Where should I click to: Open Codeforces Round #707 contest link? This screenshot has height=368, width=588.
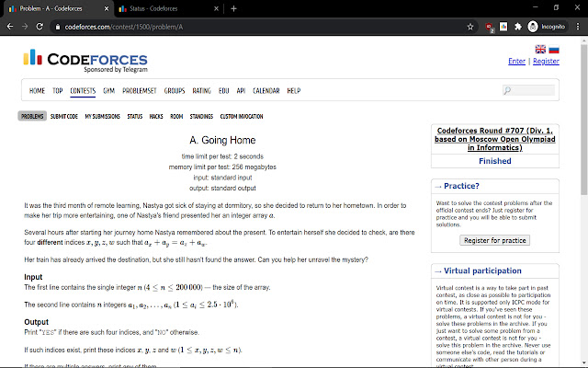pos(495,139)
